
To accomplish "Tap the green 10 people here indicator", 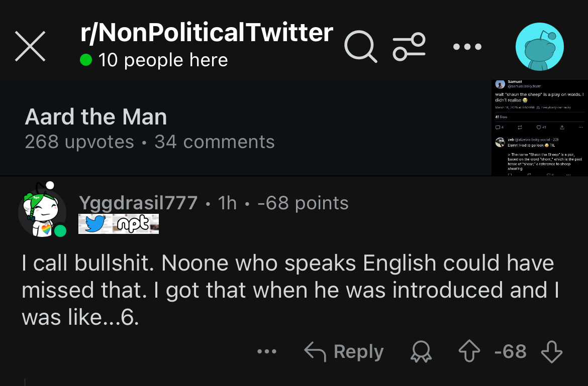I will click(154, 60).
